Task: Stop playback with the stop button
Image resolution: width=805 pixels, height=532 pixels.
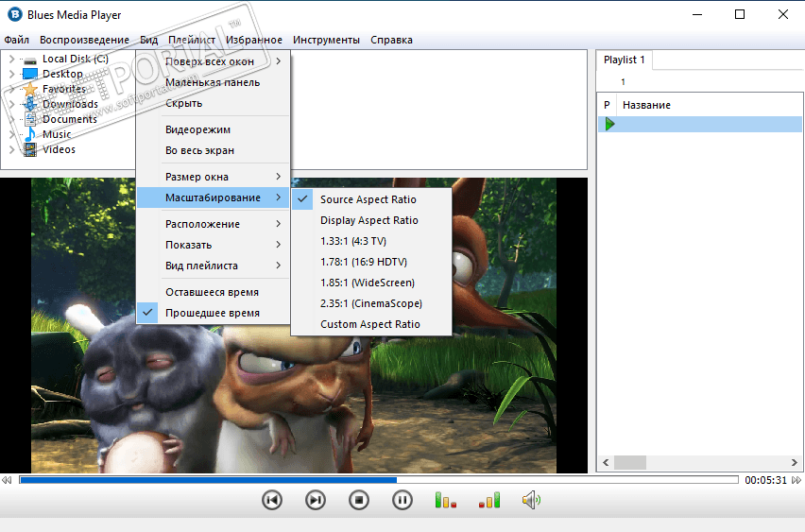Action: pos(359,500)
